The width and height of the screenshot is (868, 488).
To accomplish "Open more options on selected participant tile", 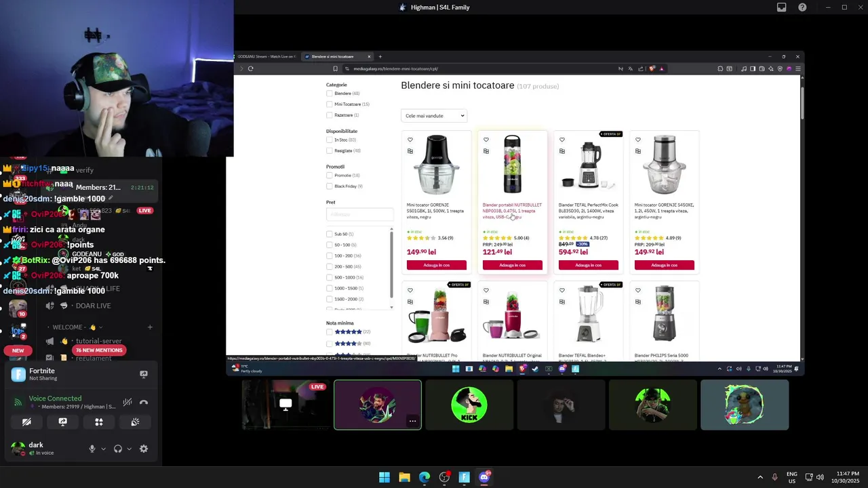I will [412, 421].
